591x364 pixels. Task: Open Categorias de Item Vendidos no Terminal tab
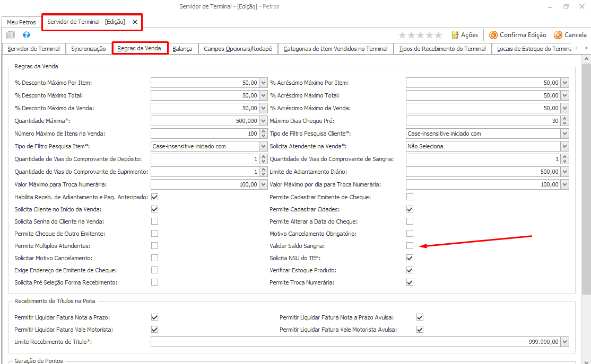335,49
